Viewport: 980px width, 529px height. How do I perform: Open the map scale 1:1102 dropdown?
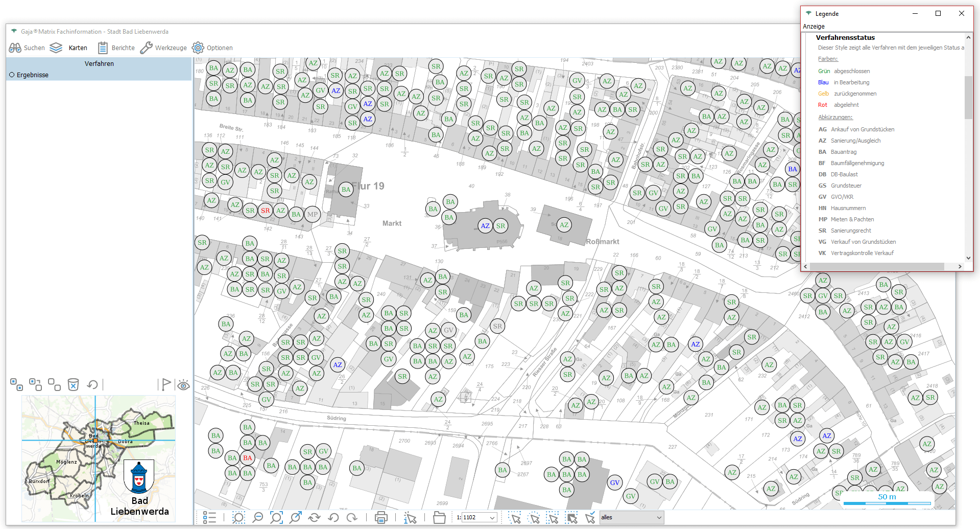492,517
